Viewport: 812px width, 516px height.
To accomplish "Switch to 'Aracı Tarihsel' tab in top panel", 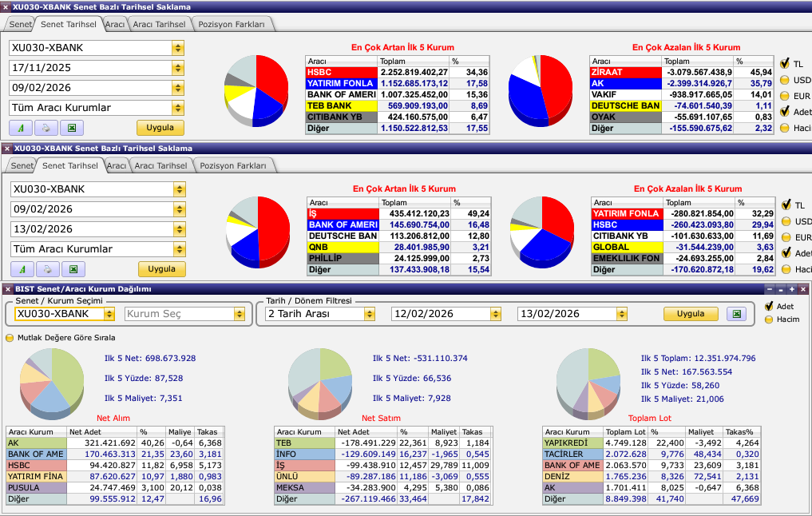I will click(x=160, y=24).
